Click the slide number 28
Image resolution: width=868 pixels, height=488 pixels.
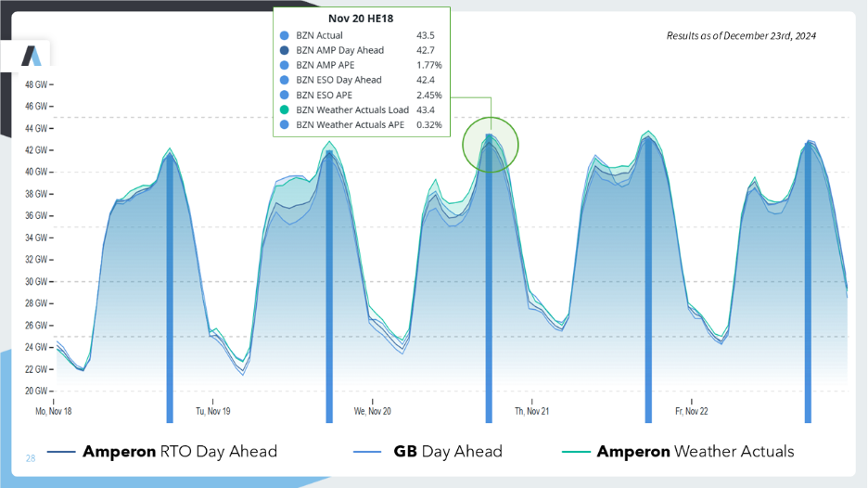click(x=31, y=458)
